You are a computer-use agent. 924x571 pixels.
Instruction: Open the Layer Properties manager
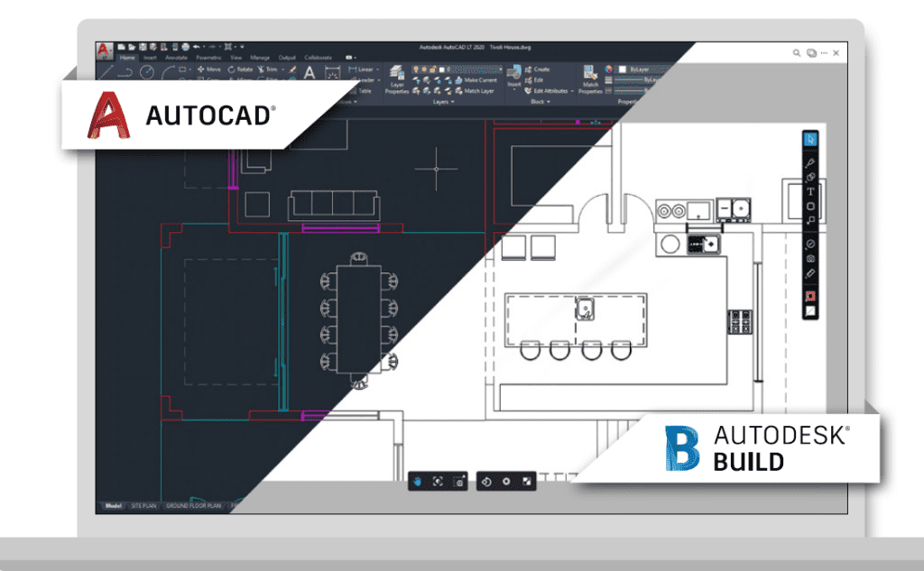(x=396, y=72)
